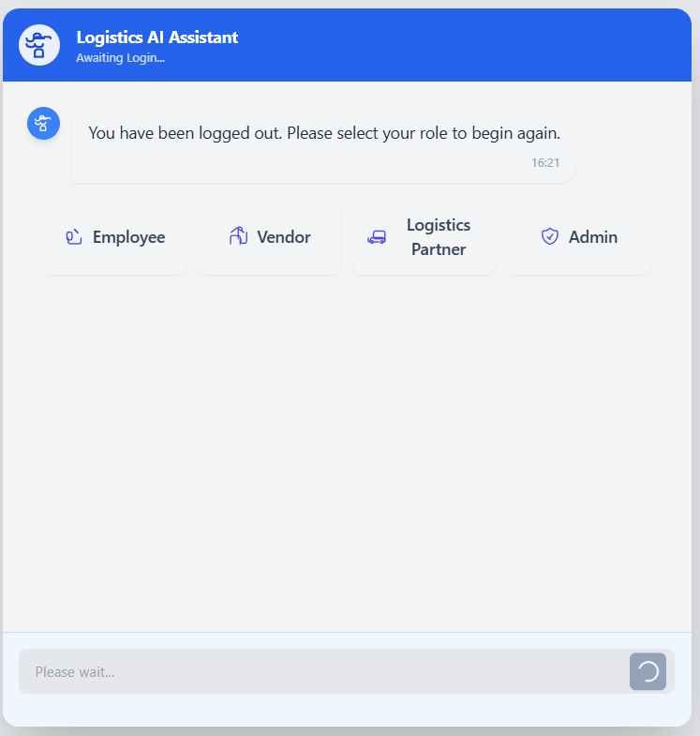
Task: Click the small bot avatar beside the message
Action: point(44,124)
